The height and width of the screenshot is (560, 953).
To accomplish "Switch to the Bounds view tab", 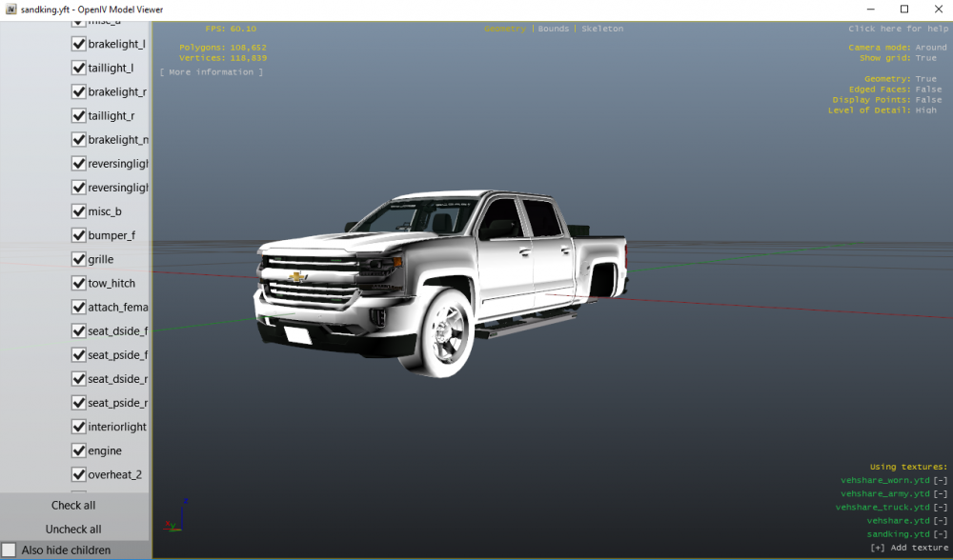I will click(554, 29).
